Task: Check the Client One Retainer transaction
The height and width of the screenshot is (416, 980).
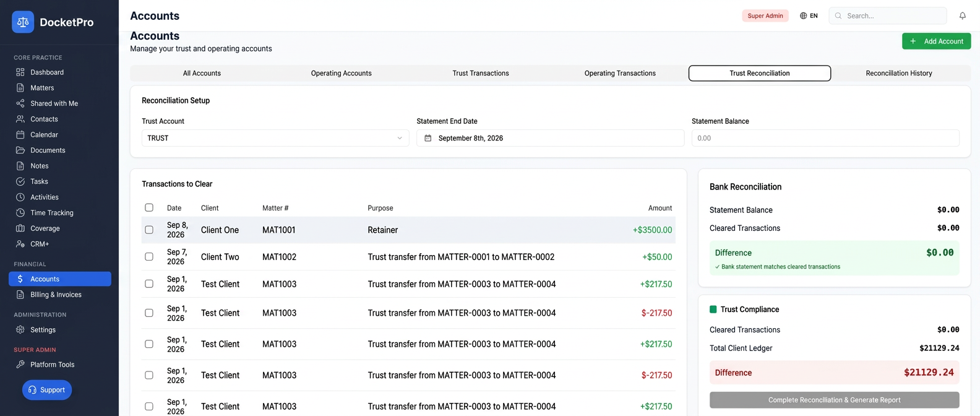Action: [x=149, y=230]
